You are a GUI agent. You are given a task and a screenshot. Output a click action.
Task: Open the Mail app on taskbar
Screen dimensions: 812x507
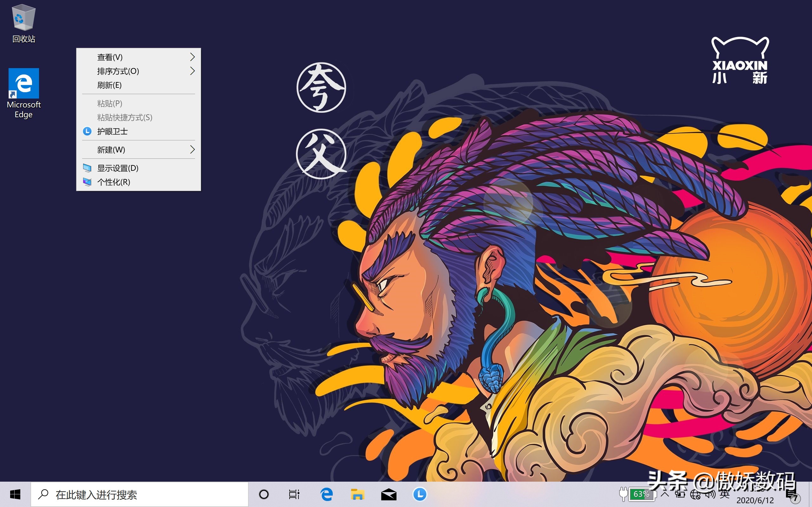coord(389,494)
